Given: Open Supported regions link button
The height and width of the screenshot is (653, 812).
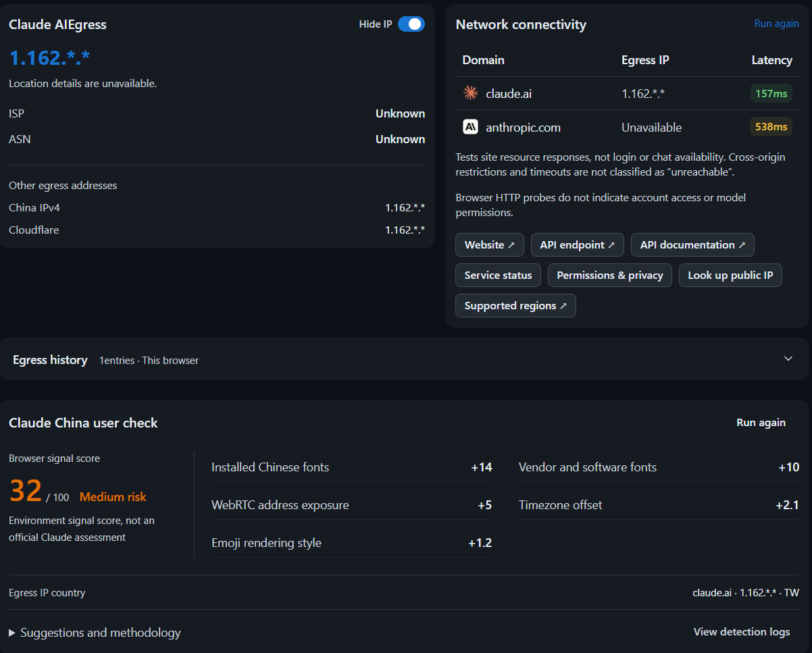Looking at the screenshot, I should (x=516, y=306).
